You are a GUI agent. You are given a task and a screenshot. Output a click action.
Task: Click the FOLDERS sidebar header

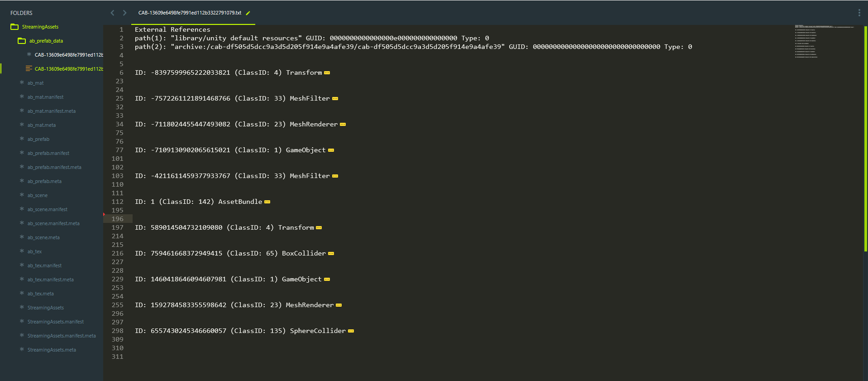point(21,13)
